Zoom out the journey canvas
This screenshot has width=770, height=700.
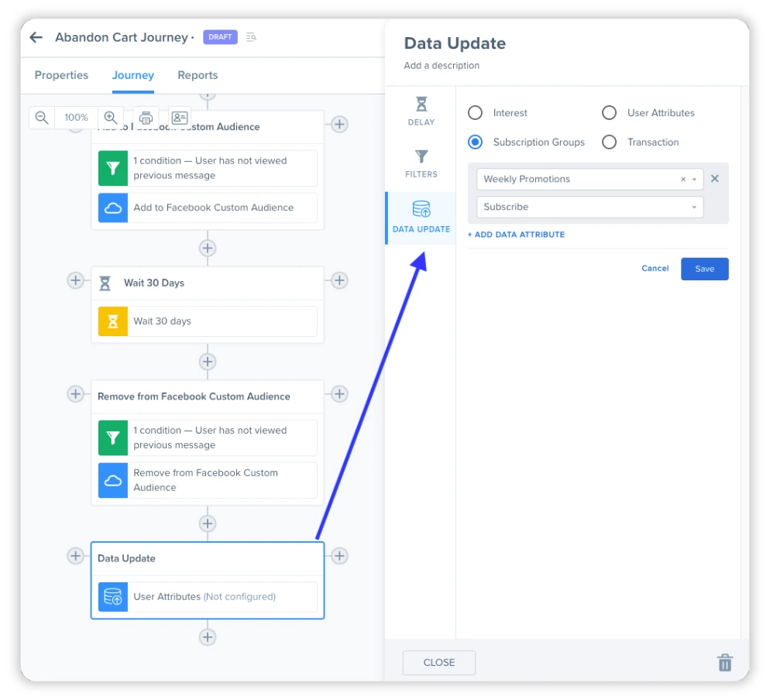click(x=42, y=118)
